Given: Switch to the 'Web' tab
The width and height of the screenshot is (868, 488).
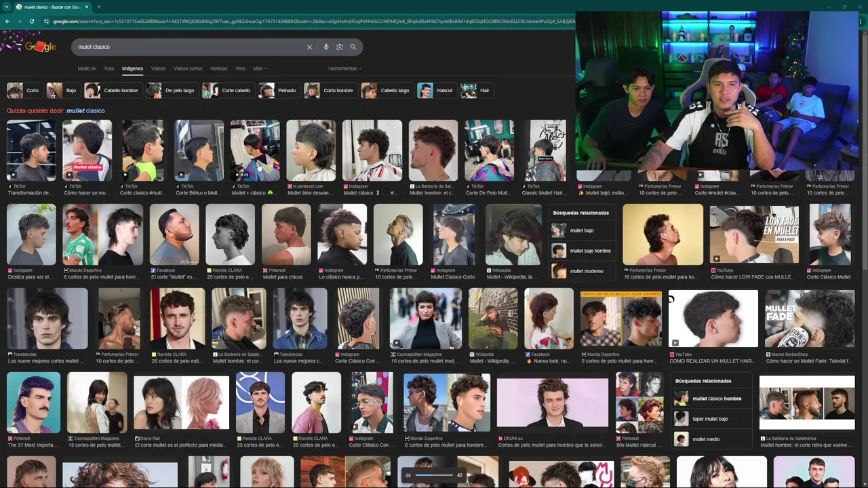Looking at the screenshot, I should (240, 68).
